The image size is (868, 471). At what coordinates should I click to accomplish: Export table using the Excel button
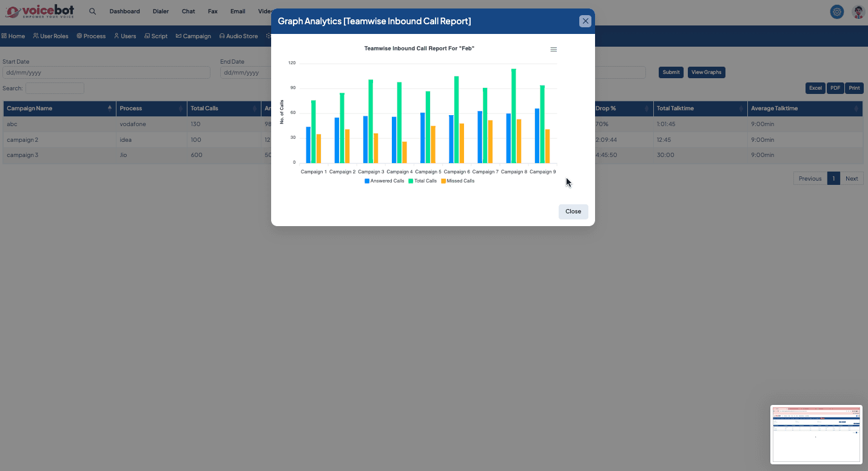[815, 88]
